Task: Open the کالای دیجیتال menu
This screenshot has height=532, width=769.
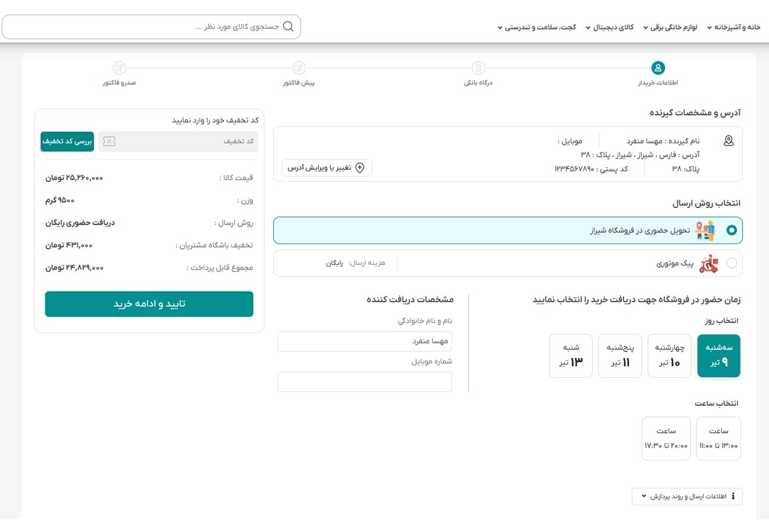Action: pyautogui.click(x=610, y=27)
